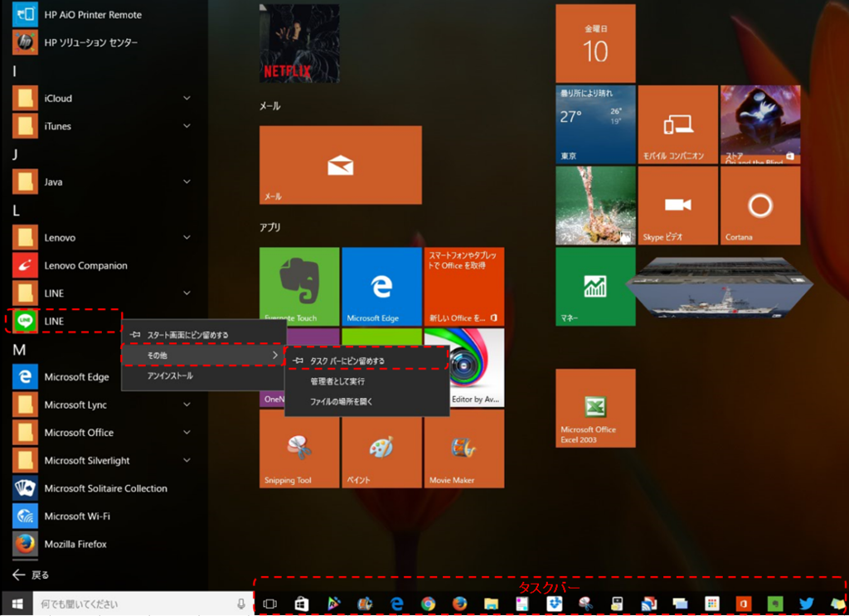Open File Explorer on the taskbar
The height and width of the screenshot is (616, 849).
point(491,604)
